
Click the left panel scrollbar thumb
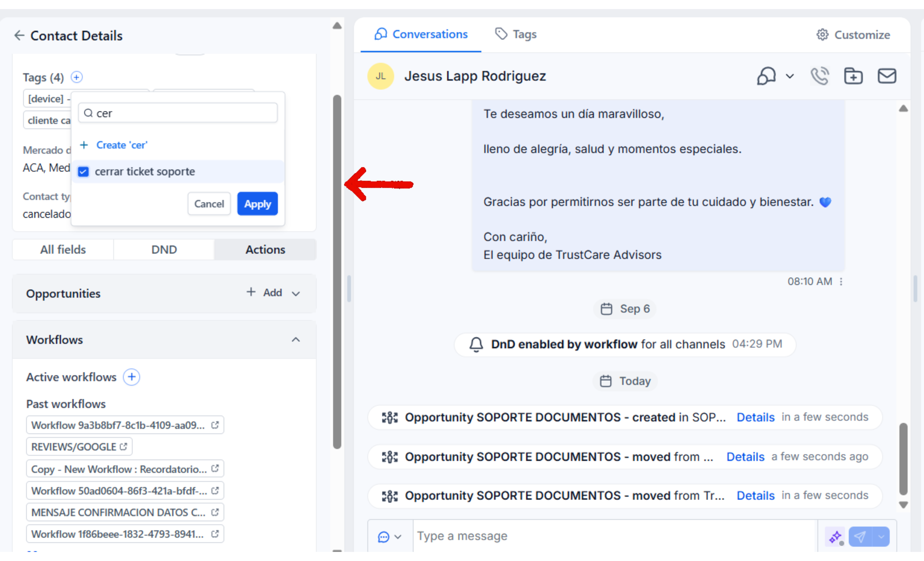[x=337, y=272]
